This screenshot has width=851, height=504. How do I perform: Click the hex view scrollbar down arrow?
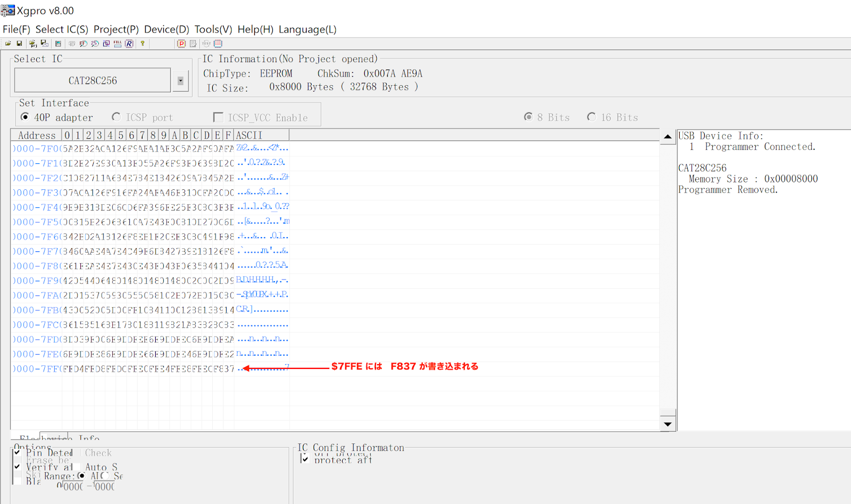click(667, 424)
